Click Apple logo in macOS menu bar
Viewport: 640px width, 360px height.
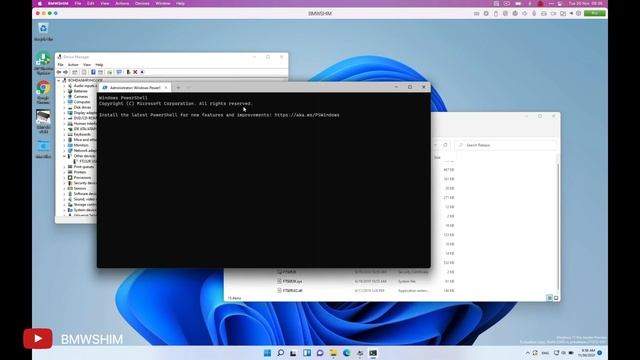[40, 3]
